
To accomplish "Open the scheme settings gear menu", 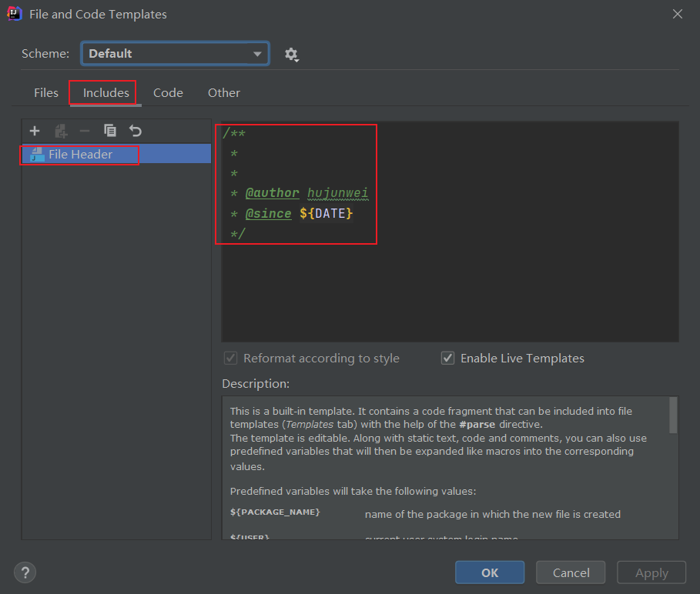I will pos(292,55).
